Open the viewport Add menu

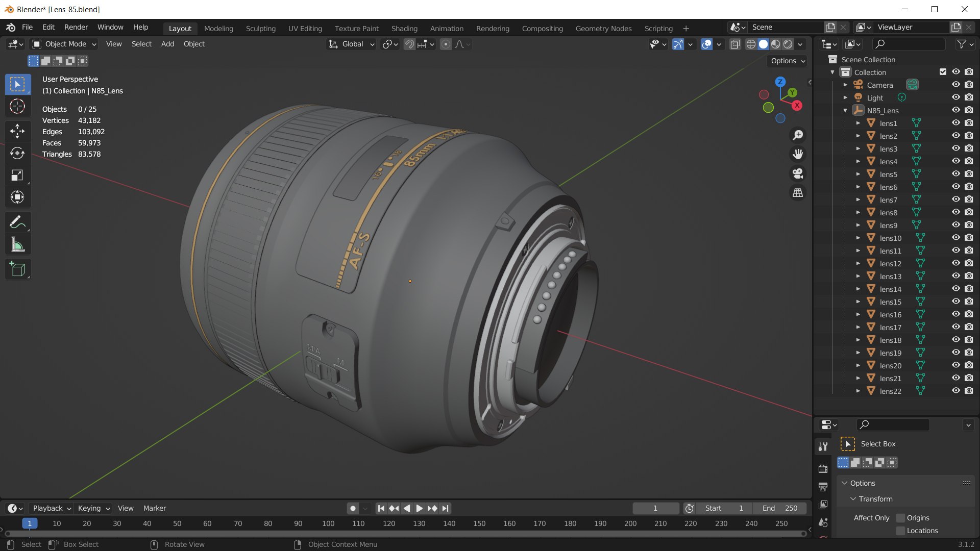[x=167, y=44]
